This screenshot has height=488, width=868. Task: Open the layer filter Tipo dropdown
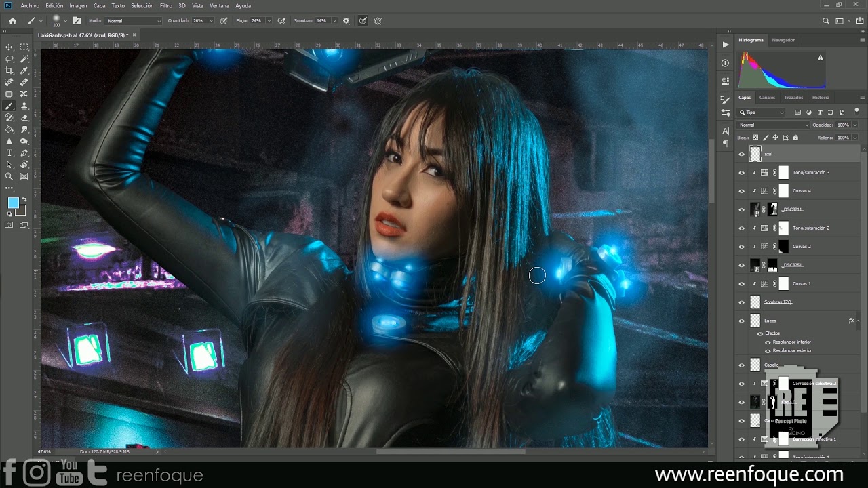pos(762,113)
